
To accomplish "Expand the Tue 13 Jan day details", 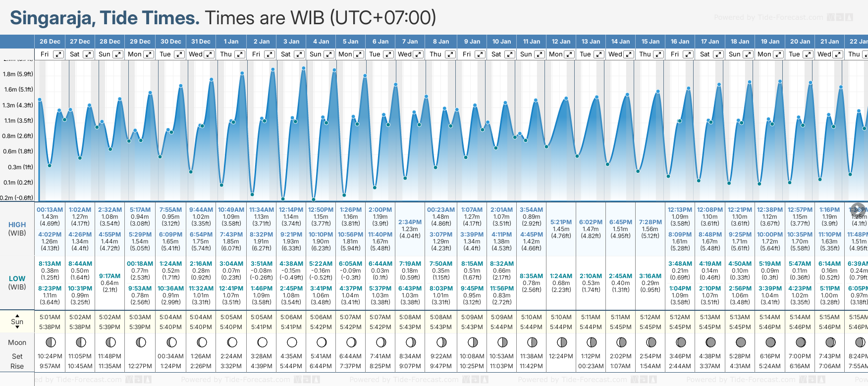I will (x=598, y=54).
